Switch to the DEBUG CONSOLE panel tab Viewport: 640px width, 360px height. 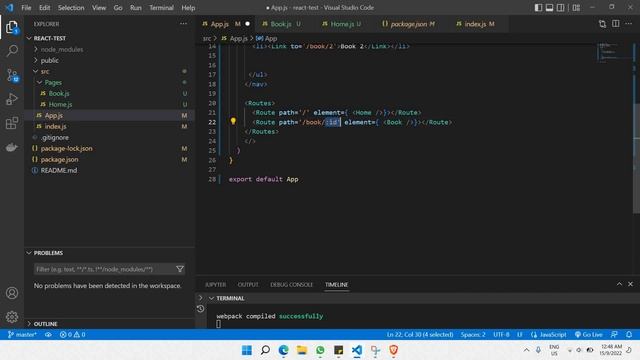(x=291, y=284)
